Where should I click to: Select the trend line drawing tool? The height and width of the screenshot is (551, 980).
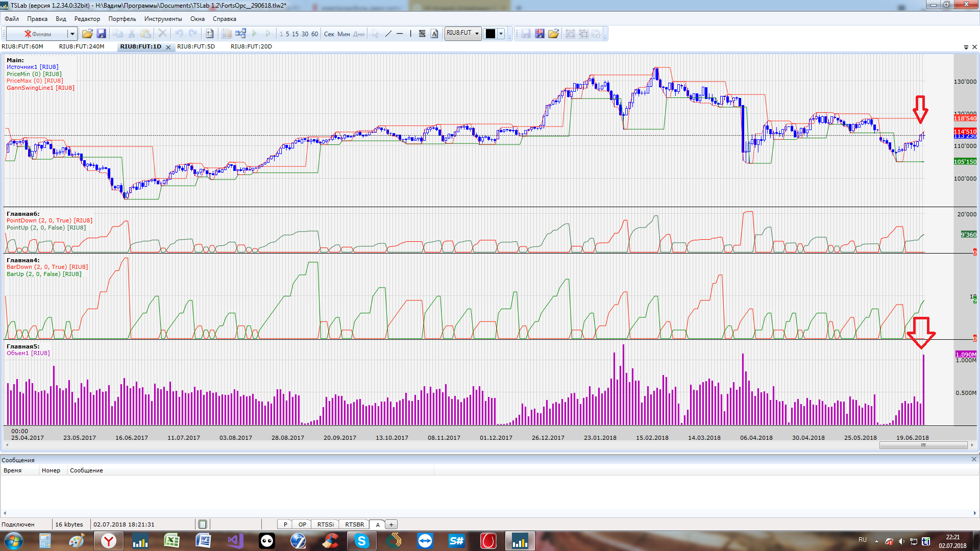click(x=388, y=34)
